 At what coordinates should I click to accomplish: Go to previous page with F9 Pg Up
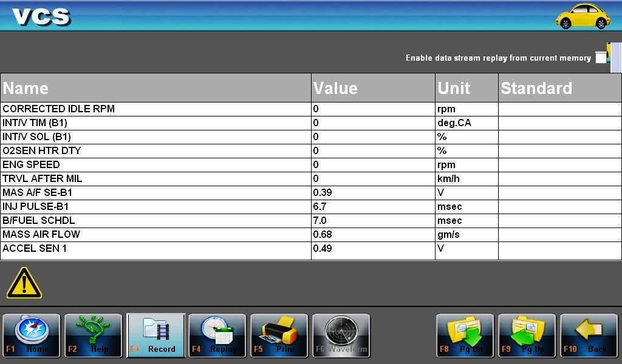click(x=527, y=335)
